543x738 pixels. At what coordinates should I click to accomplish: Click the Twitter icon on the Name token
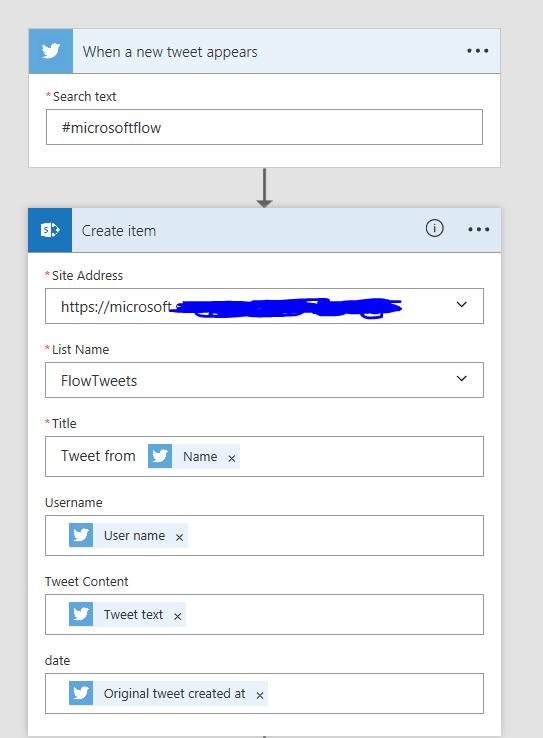pos(160,456)
